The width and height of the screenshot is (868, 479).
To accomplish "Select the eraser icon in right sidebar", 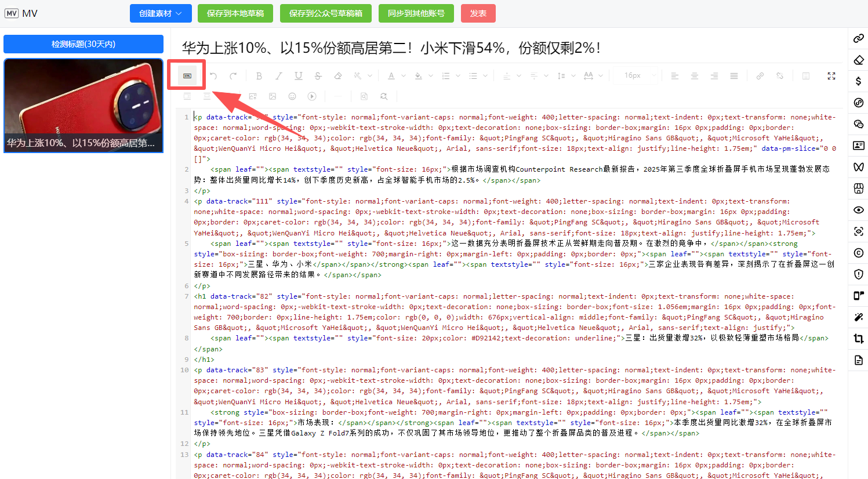I will (x=859, y=60).
